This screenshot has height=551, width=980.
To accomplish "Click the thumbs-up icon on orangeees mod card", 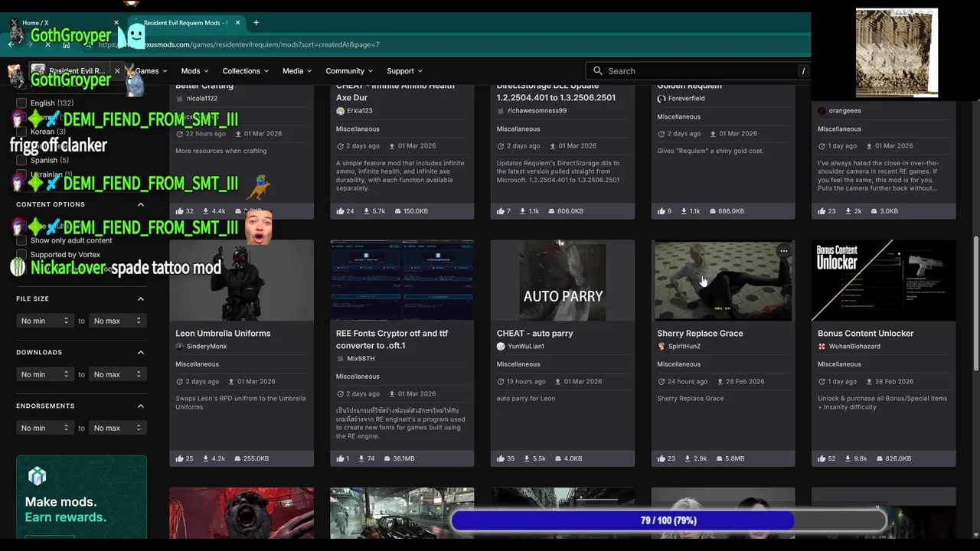I will point(822,211).
